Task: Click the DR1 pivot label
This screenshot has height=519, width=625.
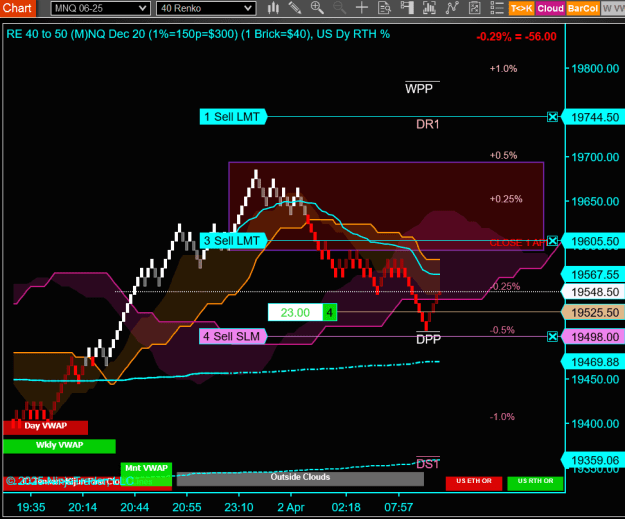Action: (428, 124)
